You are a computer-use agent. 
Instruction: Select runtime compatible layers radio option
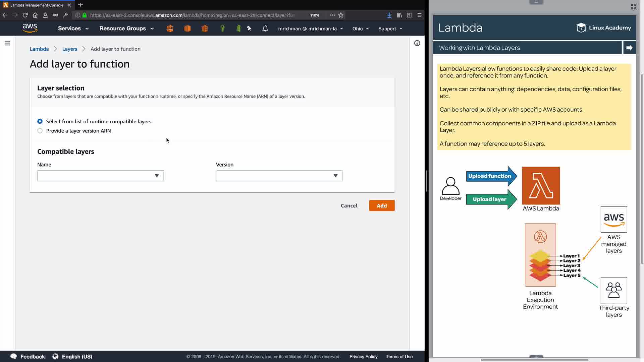click(40, 121)
